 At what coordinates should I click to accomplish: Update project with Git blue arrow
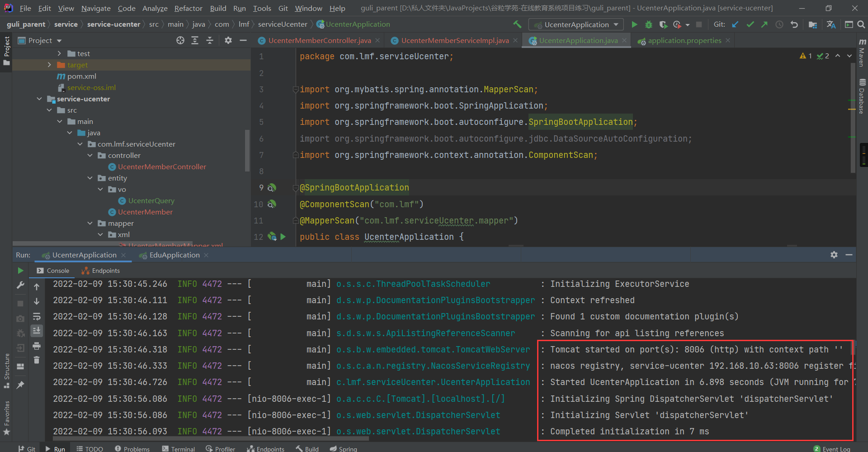pos(736,24)
